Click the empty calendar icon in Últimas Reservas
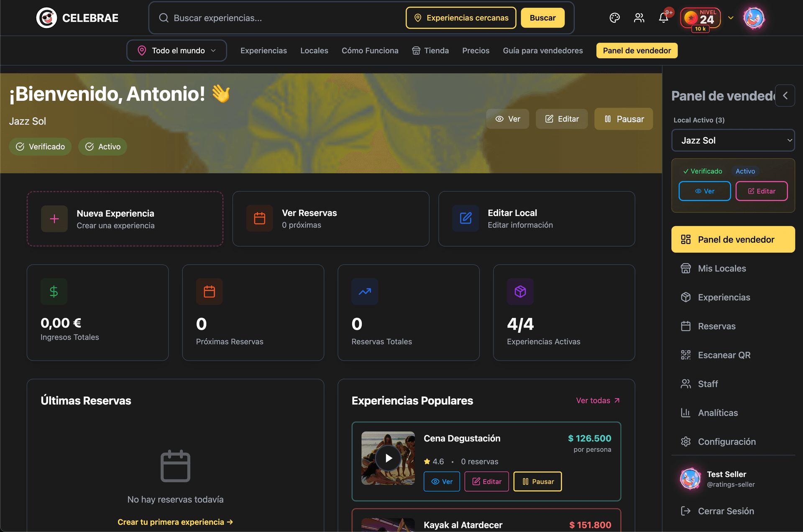Screen dimensions: 803x532 (x=176, y=466)
